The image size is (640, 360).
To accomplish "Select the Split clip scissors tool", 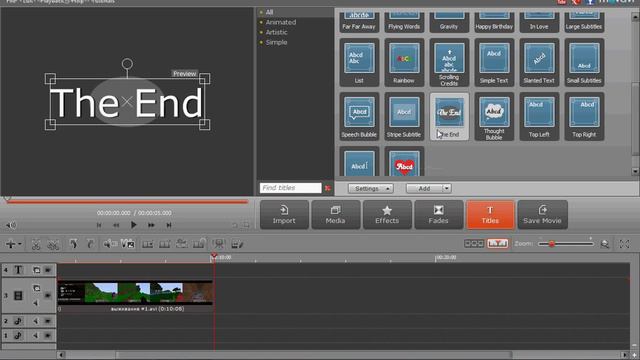I will (x=36, y=244).
